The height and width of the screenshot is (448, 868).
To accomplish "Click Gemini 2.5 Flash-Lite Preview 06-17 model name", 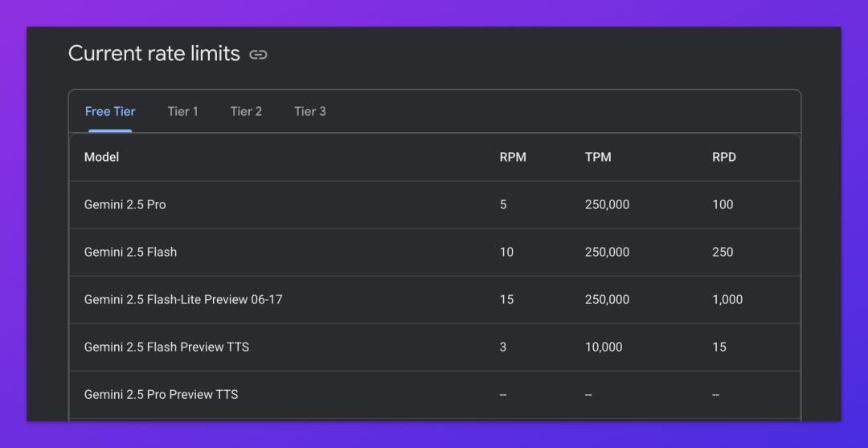I will 183,299.
